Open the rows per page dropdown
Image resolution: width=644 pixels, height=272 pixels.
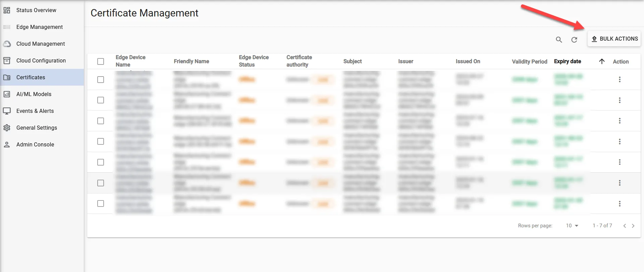pos(572,226)
